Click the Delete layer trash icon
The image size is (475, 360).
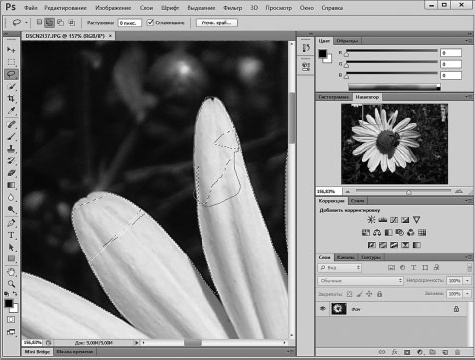pos(458,352)
